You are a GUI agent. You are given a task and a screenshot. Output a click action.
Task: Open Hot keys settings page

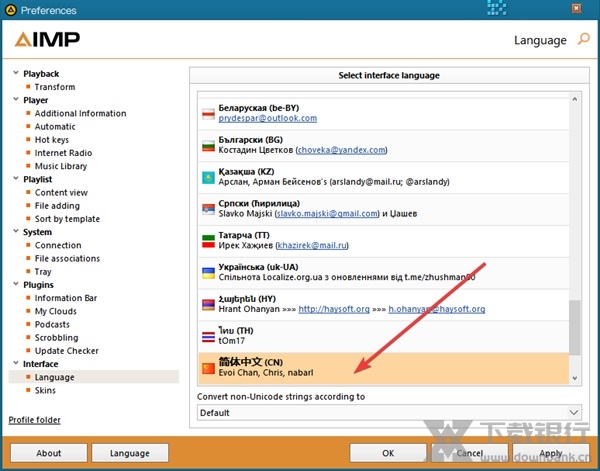point(52,140)
